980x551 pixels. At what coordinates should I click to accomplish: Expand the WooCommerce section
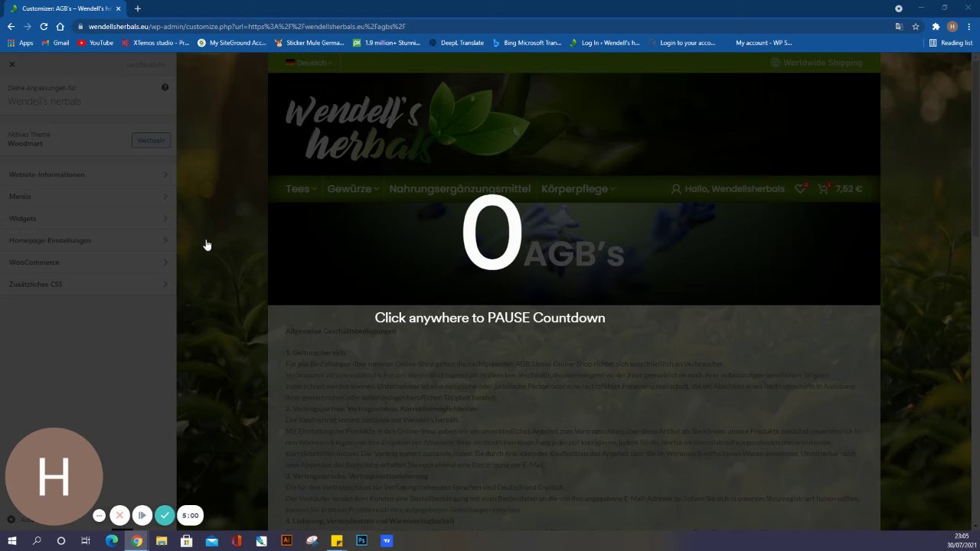[x=88, y=262]
